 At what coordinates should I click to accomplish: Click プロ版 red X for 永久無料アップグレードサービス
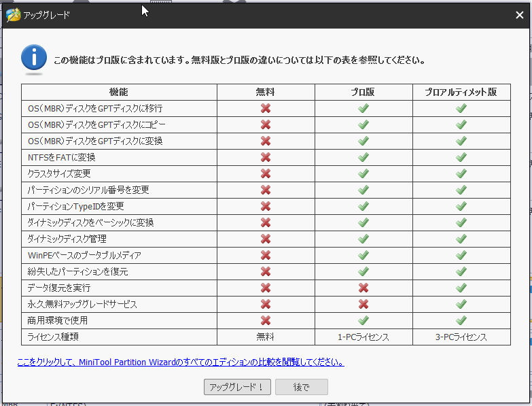pyautogui.click(x=363, y=304)
